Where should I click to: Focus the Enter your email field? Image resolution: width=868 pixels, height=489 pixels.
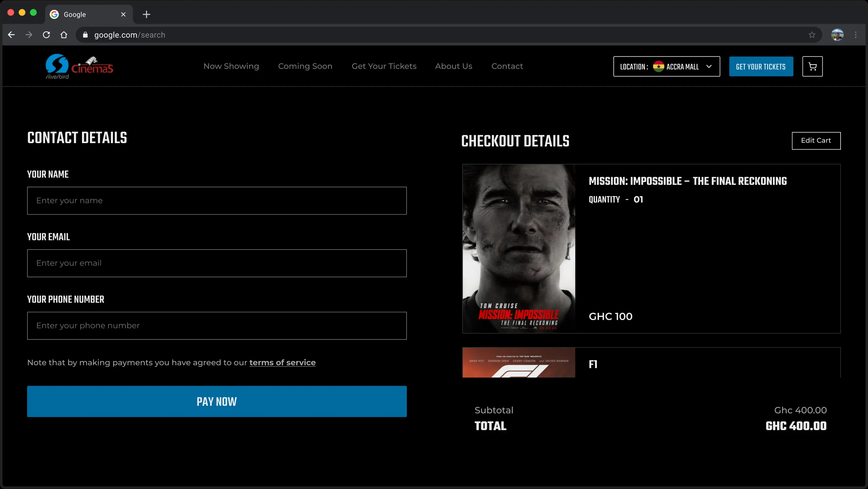[217, 263]
